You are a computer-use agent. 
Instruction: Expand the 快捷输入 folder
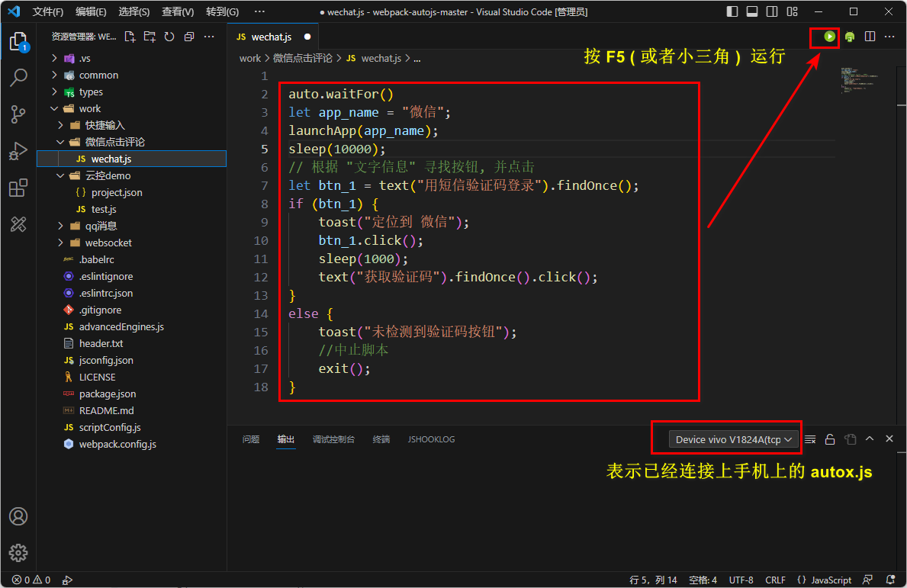[x=132, y=126]
